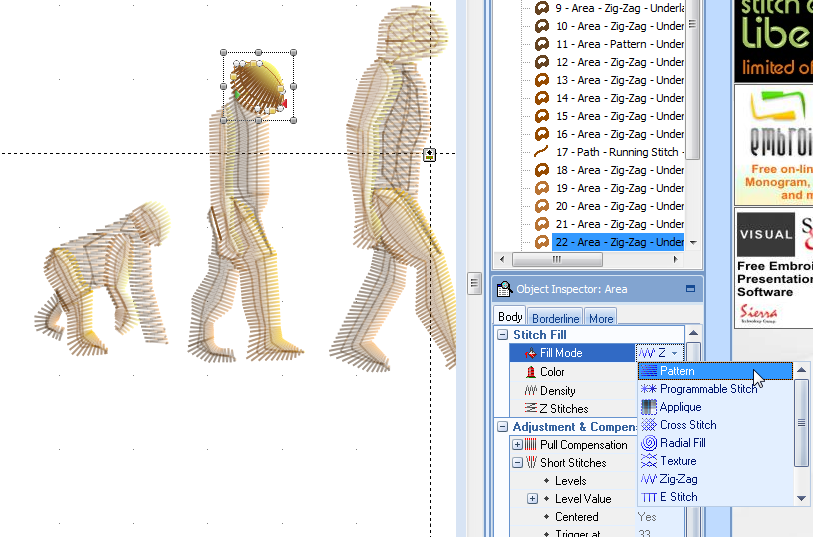Click the Applique fill icon
Image resolution: width=813 pixels, height=537 pixels.
(649, 407)
